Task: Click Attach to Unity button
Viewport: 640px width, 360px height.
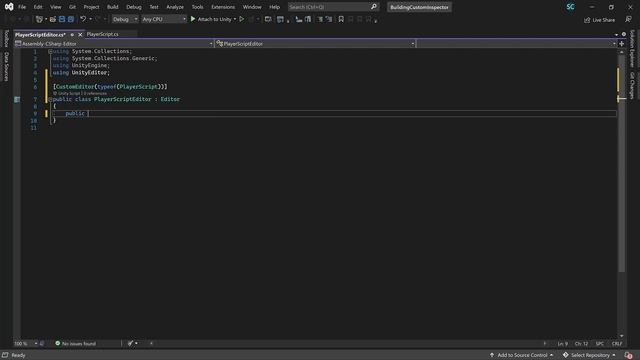Action: click(x=211, y=19)
